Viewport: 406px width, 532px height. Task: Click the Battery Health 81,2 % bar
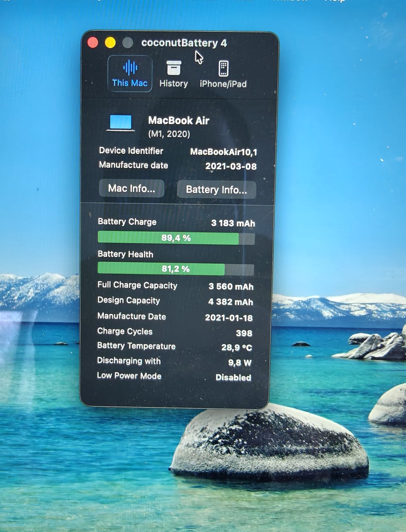(176, 269)
